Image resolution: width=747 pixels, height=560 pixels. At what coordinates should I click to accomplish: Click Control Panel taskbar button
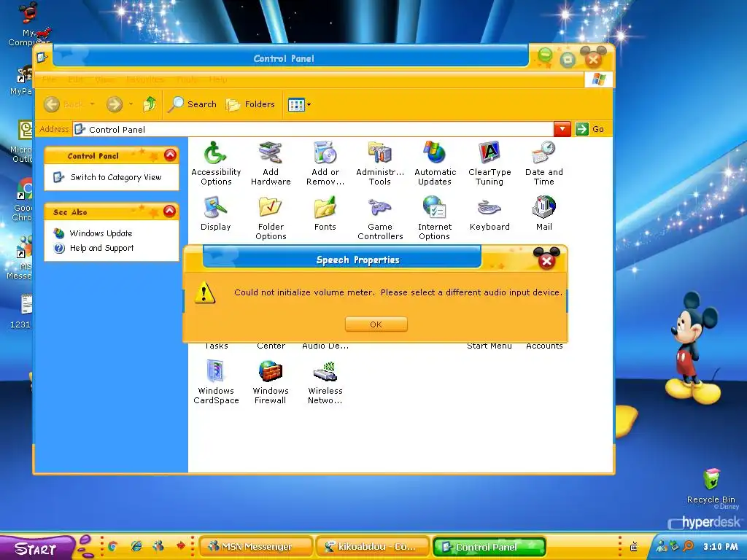(x=489, y=547)
